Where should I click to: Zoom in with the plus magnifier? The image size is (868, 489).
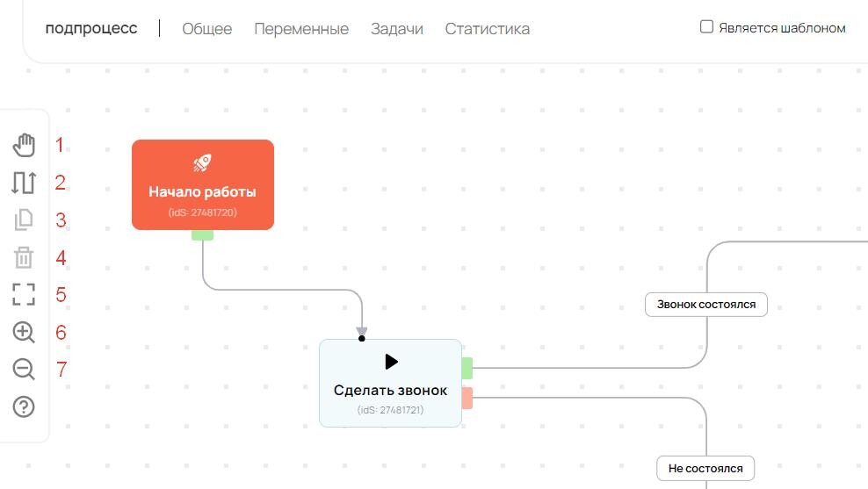[x=24, y=332]
